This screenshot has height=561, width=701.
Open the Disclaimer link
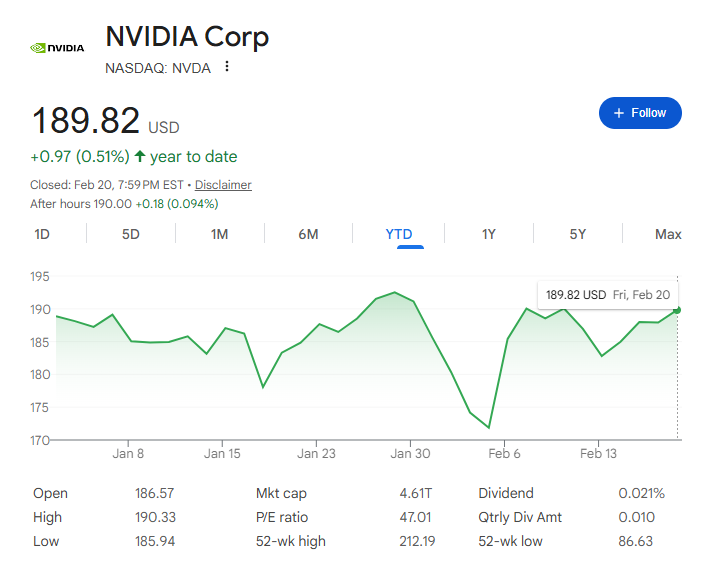point(223,185)
